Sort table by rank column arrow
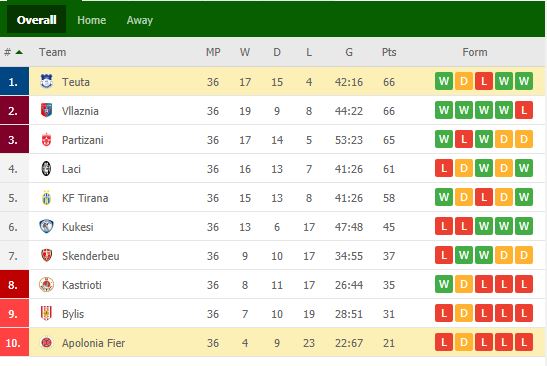 (19, 52)
